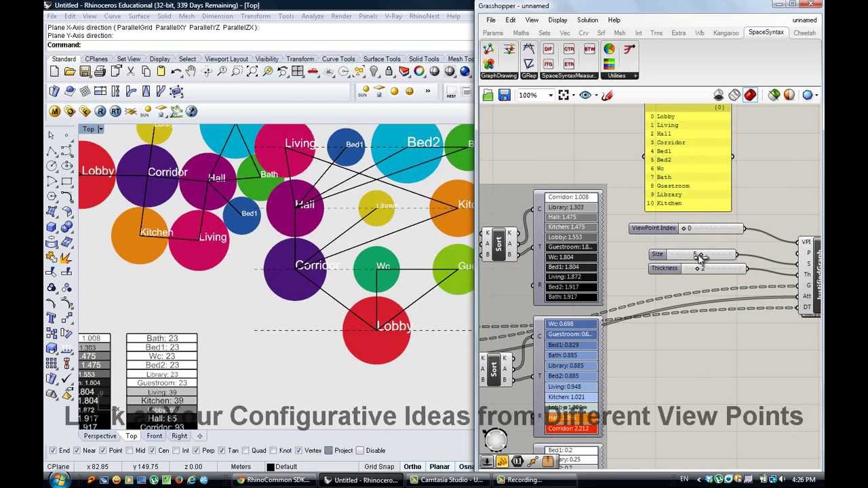This screenshot has height=488, width=868.
Task: Click the V-Ray 'M' material editor icon
Action: point(55,111)
